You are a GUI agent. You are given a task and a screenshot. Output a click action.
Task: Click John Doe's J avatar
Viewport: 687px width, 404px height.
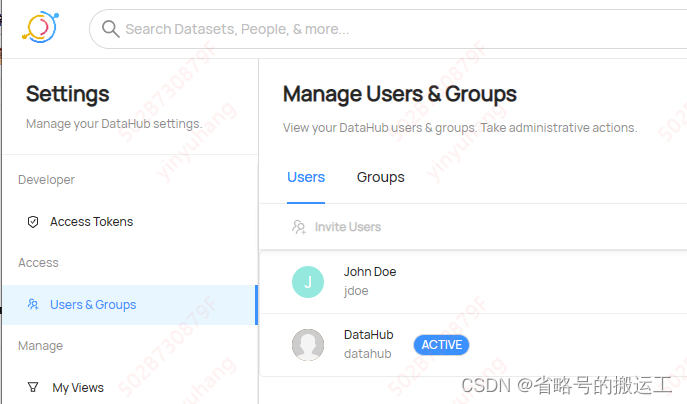coord(308,282)
